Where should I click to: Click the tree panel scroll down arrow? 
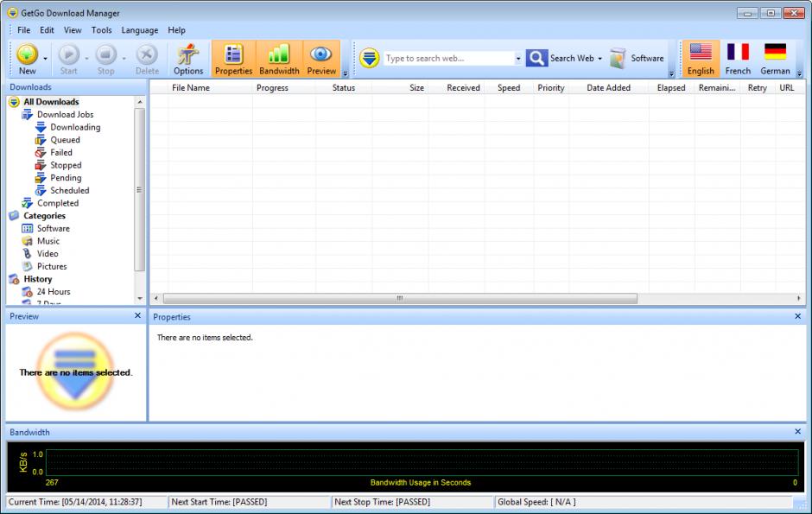tap(140, 298)
